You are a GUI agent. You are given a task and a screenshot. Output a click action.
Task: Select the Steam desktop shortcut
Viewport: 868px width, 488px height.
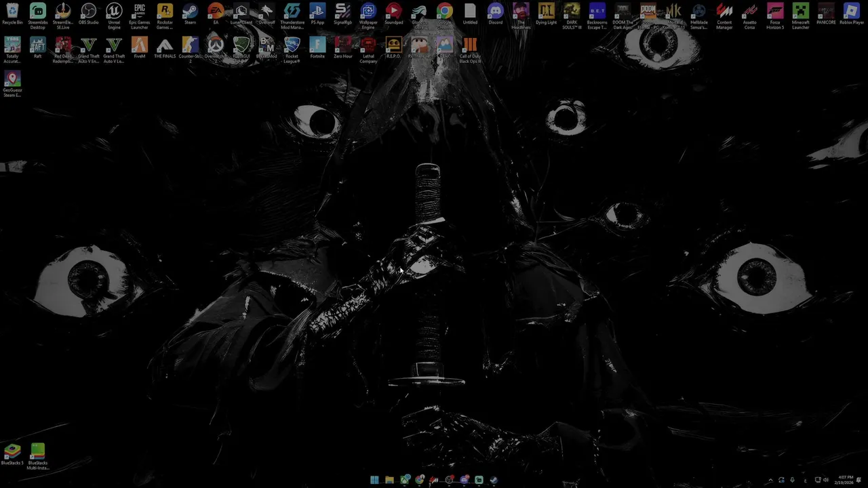pos(191,15)
